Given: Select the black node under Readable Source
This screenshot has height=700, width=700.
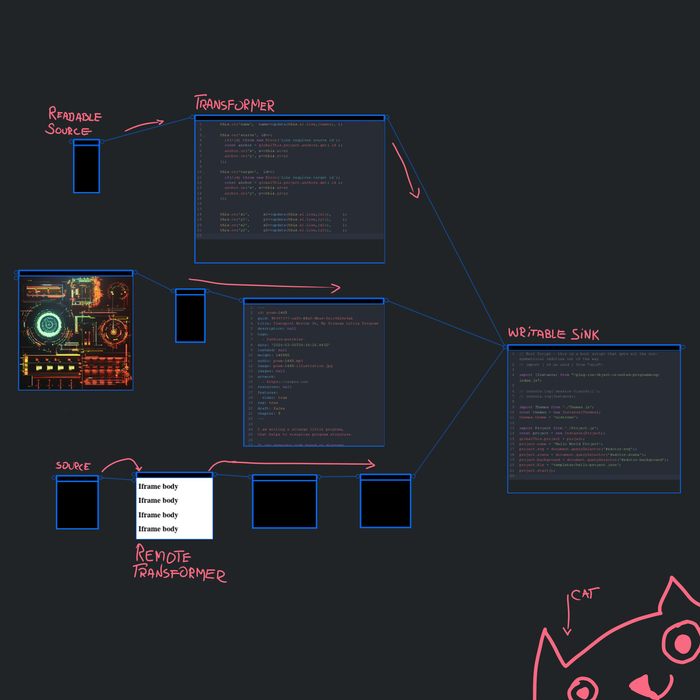Looking at the screenshot, I should (x=87, y=168).
